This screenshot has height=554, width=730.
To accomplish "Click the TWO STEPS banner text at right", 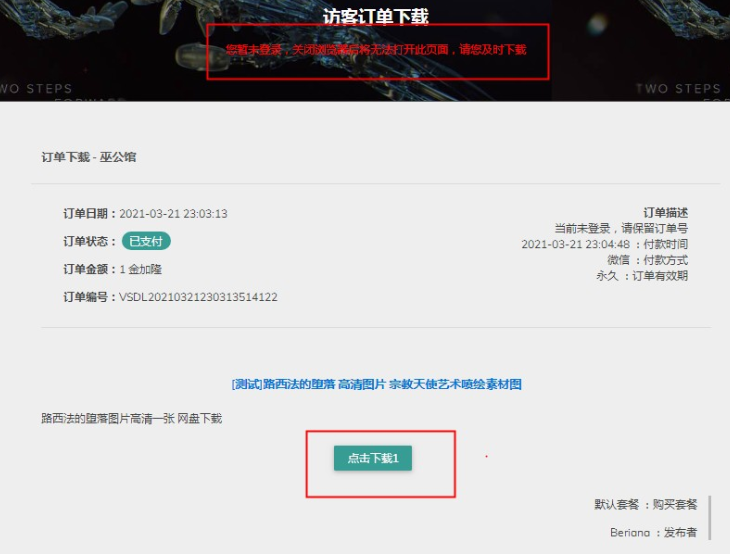I will (x=678, y=88).
